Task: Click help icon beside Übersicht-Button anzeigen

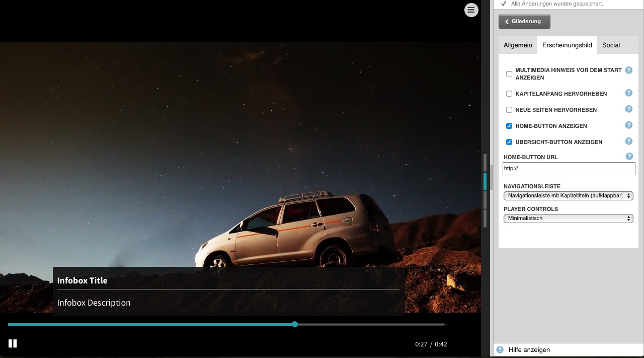Action: pos(628,141)
